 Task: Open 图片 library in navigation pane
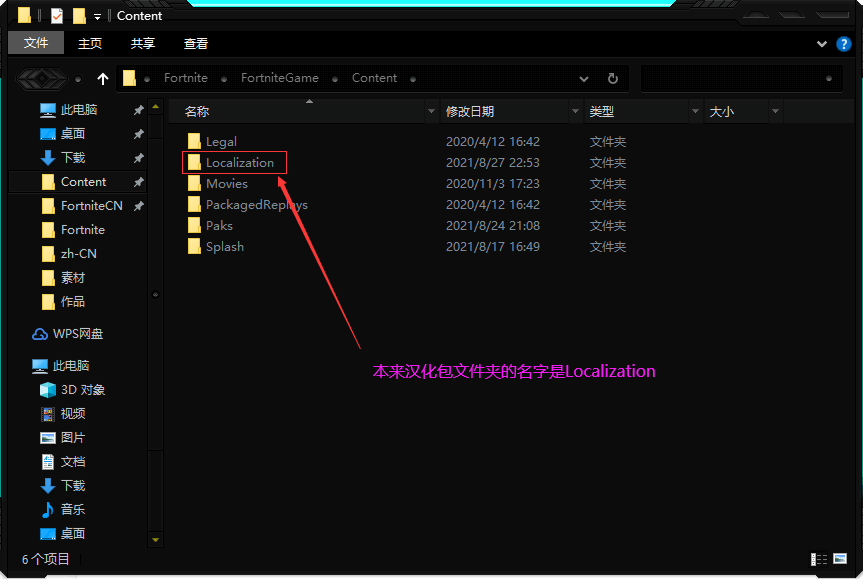(73, 438)
